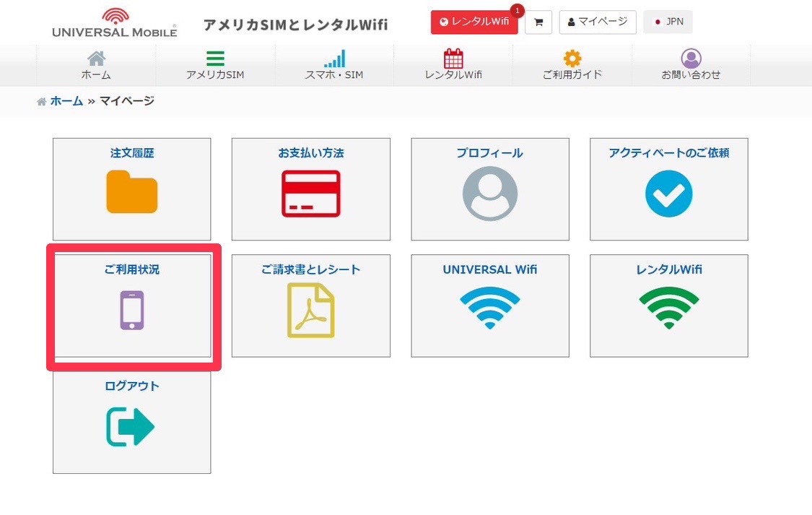Screen dimensions: 812x515
Task: Open the アメリカSIM menu label
Action: pyautogui.click(x=215, y=74)
